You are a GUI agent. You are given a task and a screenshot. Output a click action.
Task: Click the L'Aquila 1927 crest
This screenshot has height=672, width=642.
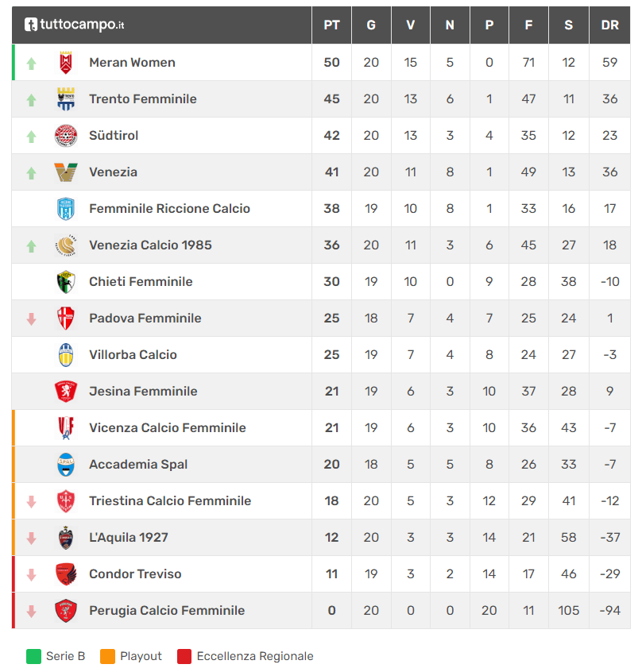(x=66, y=538)
